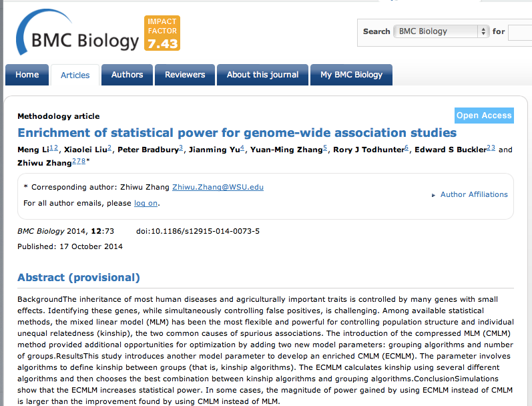Viewport: 532px width, 406px height.
Task: Switch to the Articles tab
Action: point(75,75)
